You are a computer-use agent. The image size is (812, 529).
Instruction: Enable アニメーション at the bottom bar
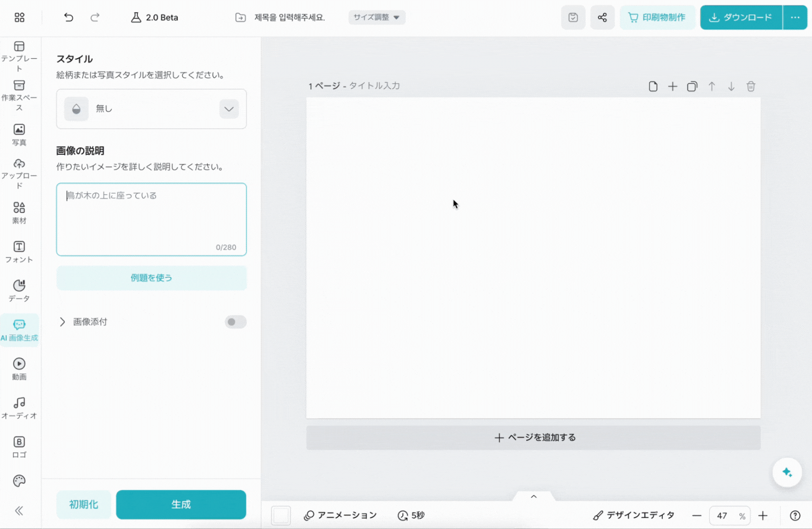[340, 515]
